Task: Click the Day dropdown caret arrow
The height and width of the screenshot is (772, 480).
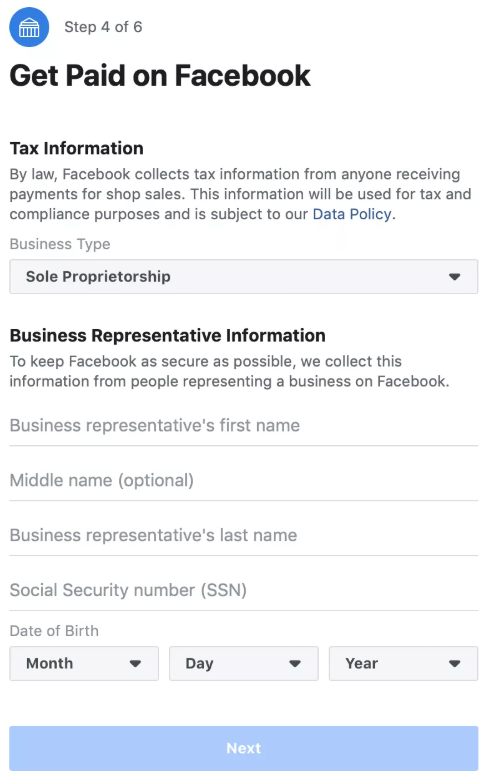Action: [x=295, y=664]
